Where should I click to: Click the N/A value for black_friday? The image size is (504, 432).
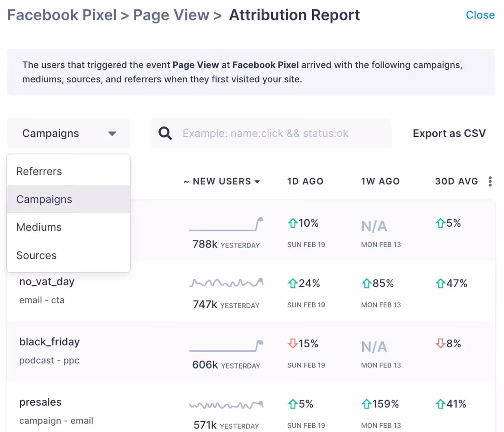(374, 346)
